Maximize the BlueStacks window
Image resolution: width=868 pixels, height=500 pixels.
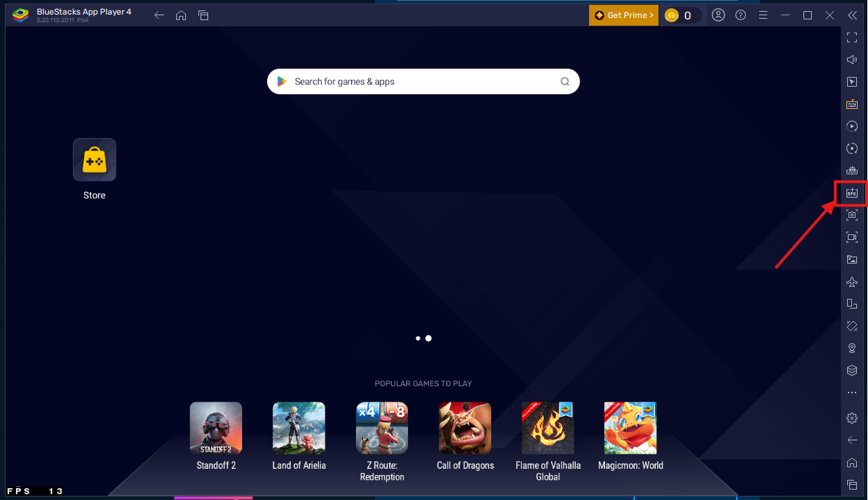tap(808, 15)
